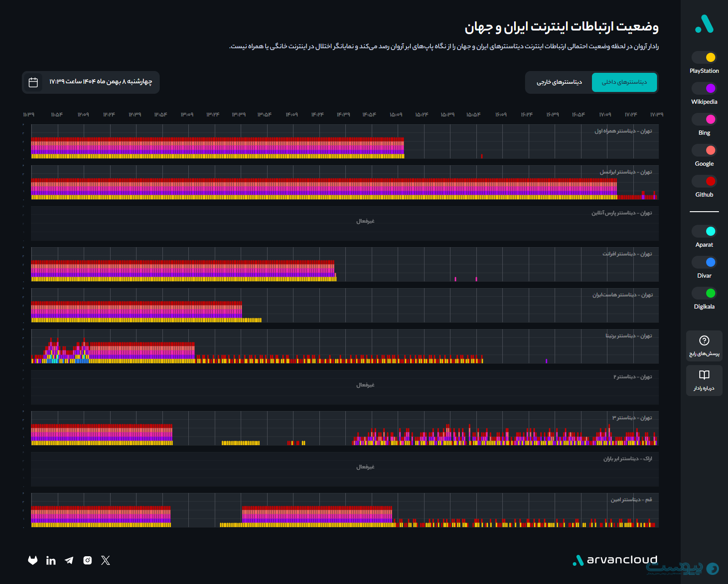Viewport: 728px width, 584px height.
Task: Toggle the PlayStation switch
Action: (704, 57)
